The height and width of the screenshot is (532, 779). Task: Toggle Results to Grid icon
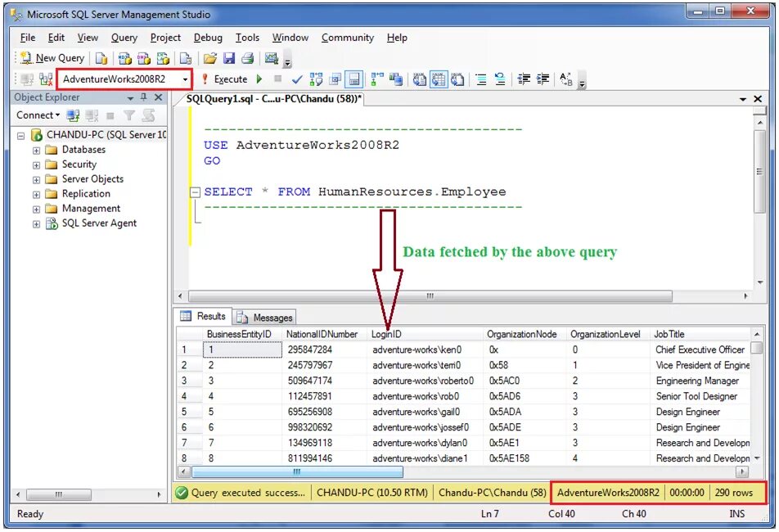tap(439, 79)
